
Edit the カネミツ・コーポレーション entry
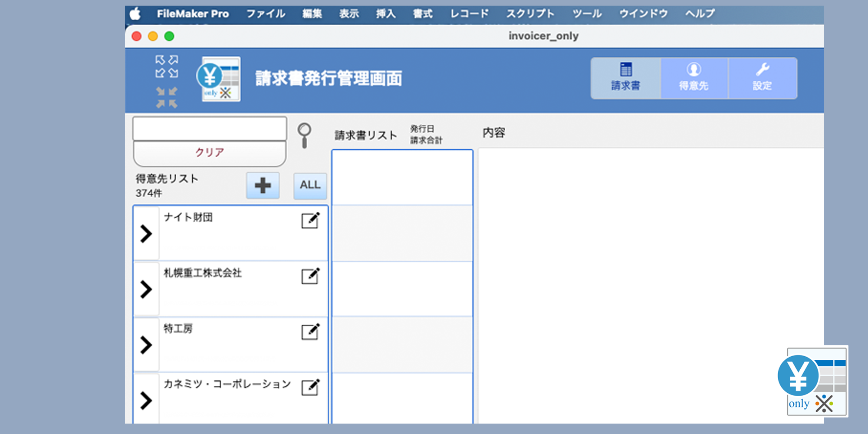click(310, 387)
